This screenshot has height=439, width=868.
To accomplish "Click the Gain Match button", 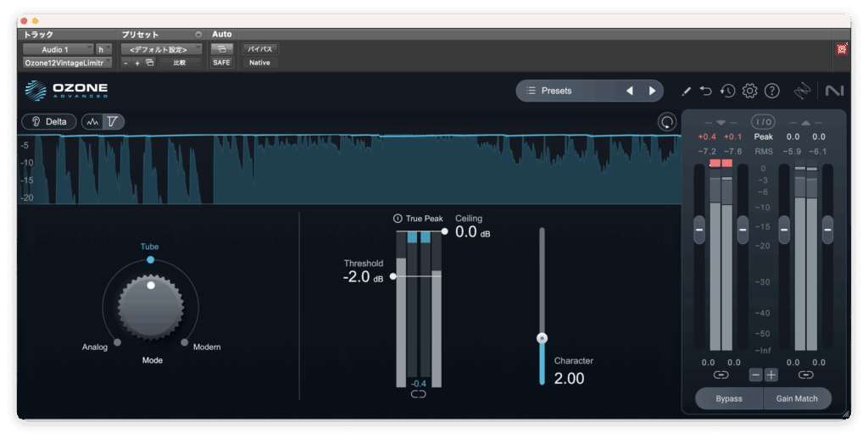I will (x=797, y=398).
